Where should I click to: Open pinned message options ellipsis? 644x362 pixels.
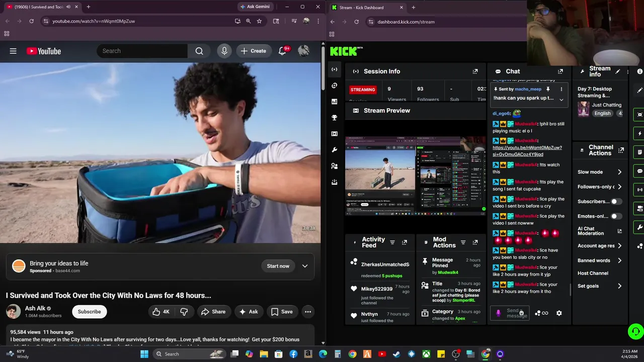[561, 89]
